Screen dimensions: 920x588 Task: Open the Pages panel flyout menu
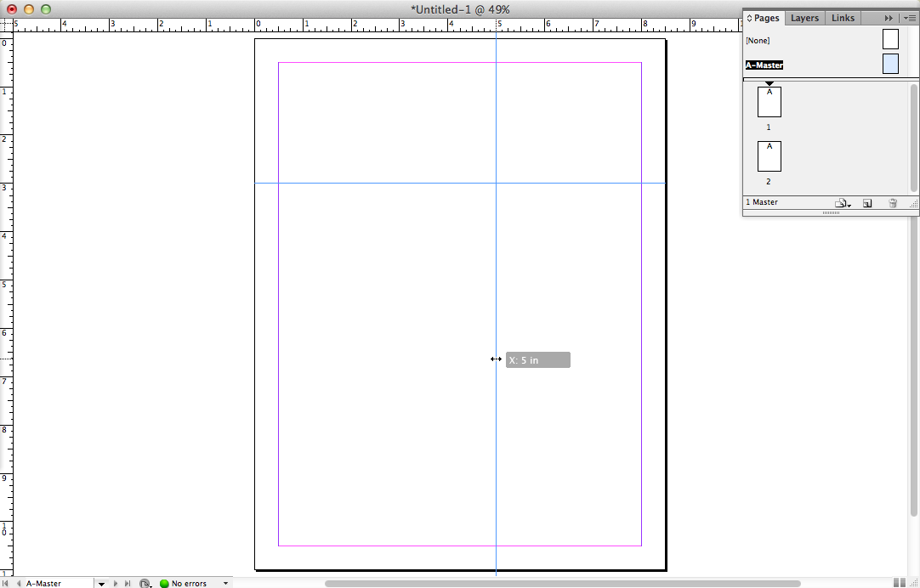pos(909,18)
